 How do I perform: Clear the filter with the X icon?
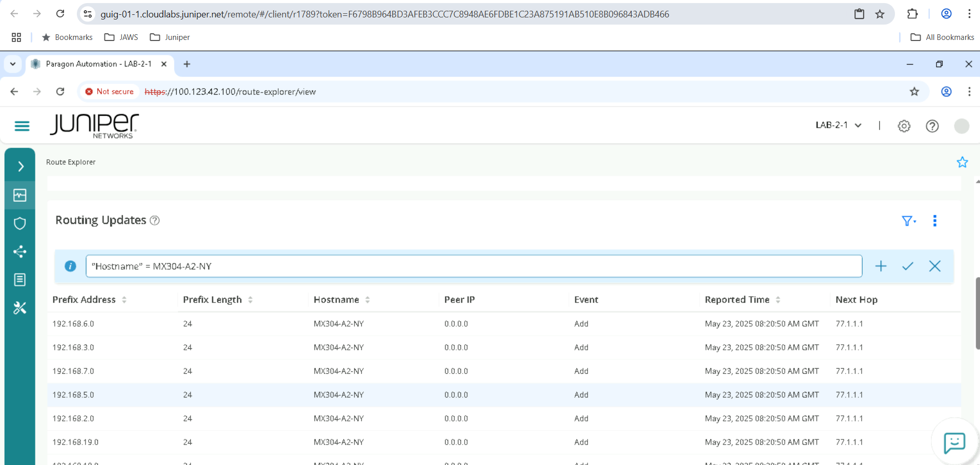point(935,266)
